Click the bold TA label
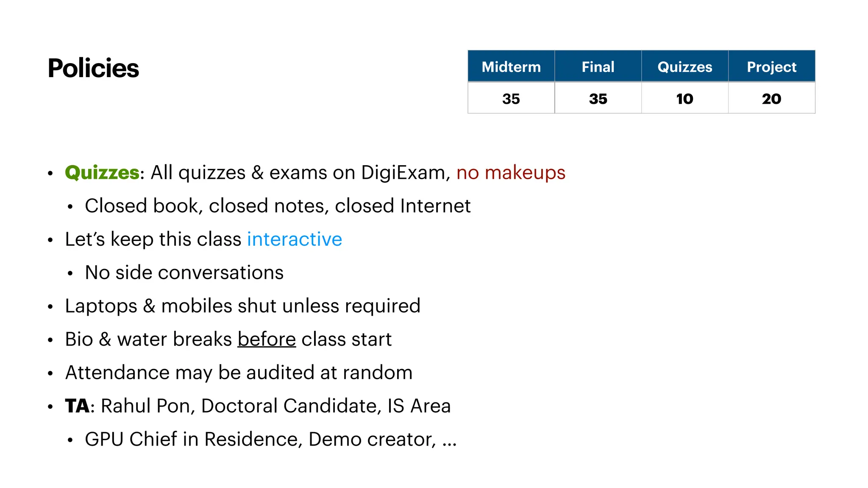Viewport: 868px width, 488px height. pos(77,406)
